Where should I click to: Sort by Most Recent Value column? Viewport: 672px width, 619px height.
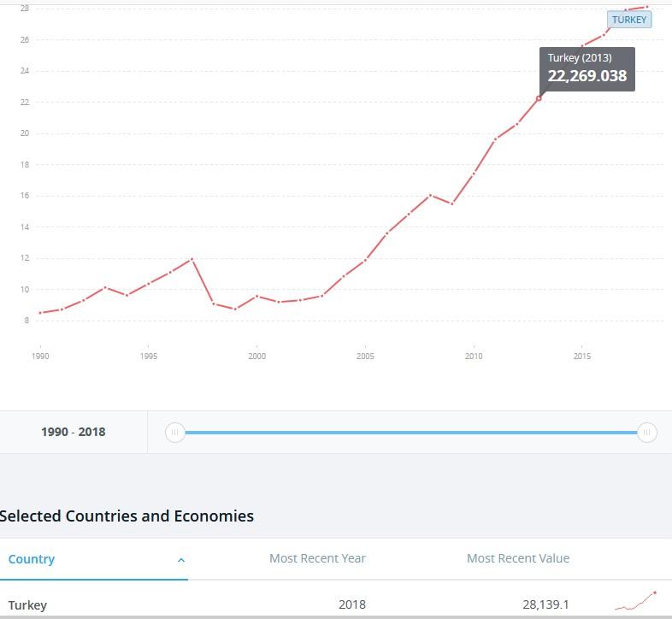point(517,558)
